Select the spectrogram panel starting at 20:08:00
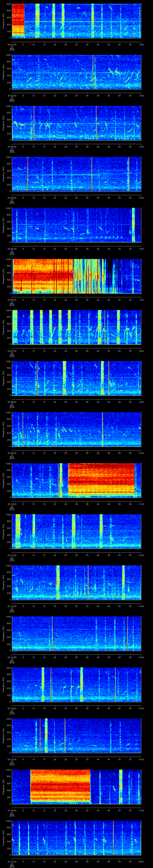Image resolution: width=153 pixels, height=868 pixels. point(76,378)
